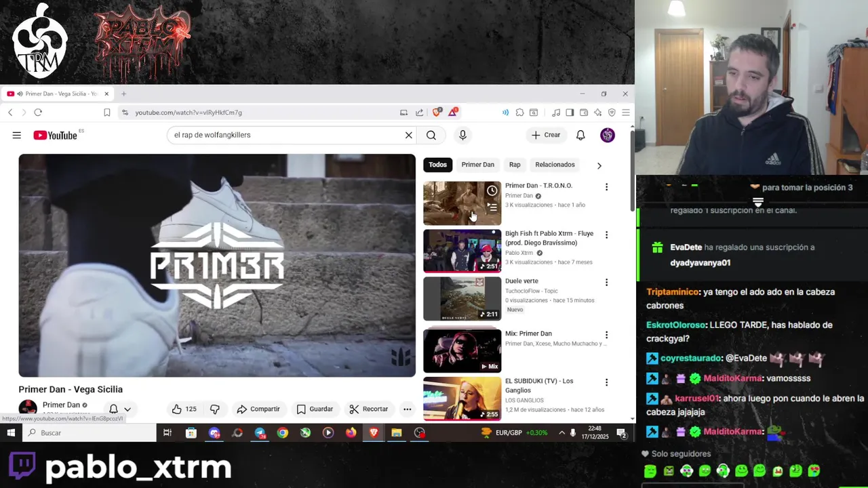Open options menu for Bigh Fish video
Image resolution: width=868 pixels, height=488 pixels.
pos(606,235)
